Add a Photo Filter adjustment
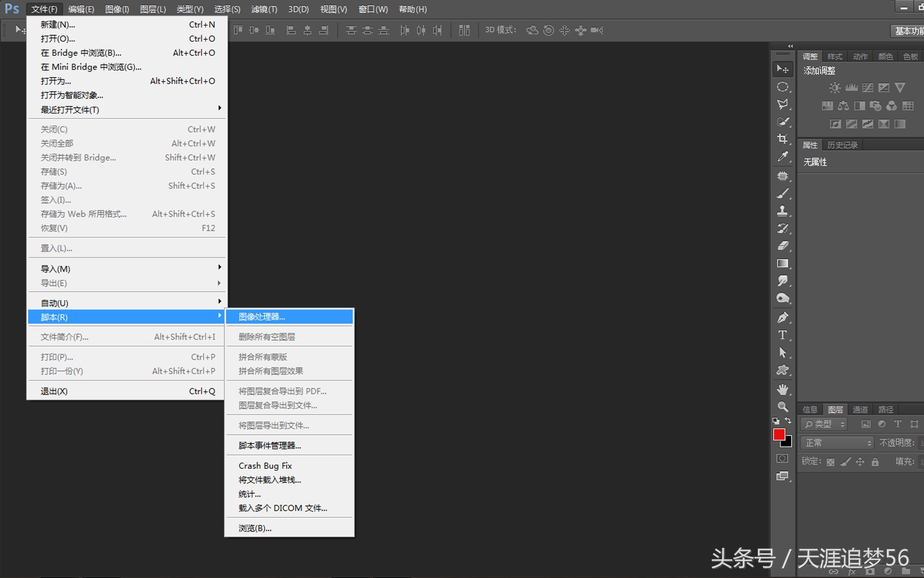The width and height of the screenshot is (924, 578). [x=876, y=106]
